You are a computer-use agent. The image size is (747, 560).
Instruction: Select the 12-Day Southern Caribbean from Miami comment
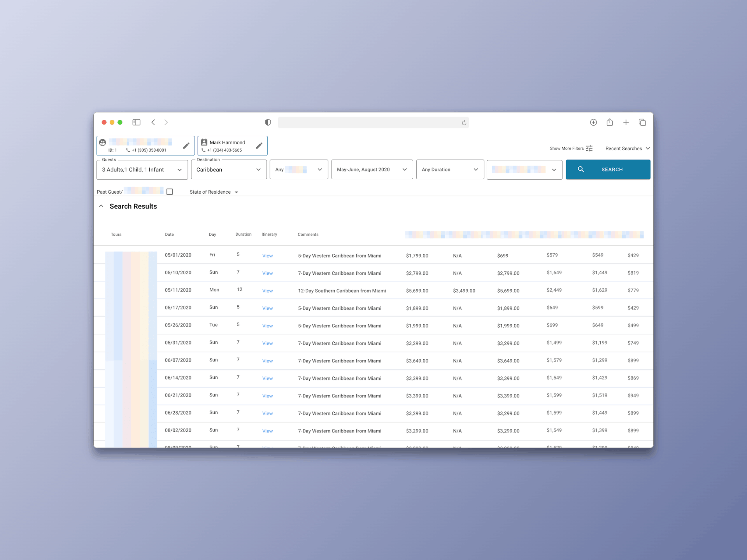[342, 291]
